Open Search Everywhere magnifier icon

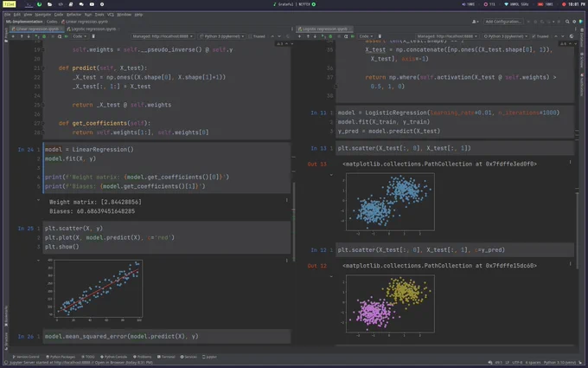(x=567, y=22)
